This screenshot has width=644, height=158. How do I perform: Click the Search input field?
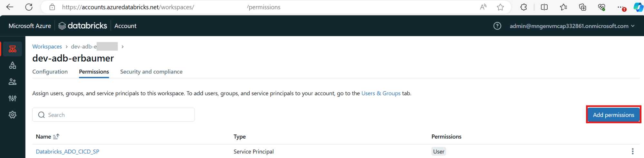pyautogui.click(x=113, y=115)
